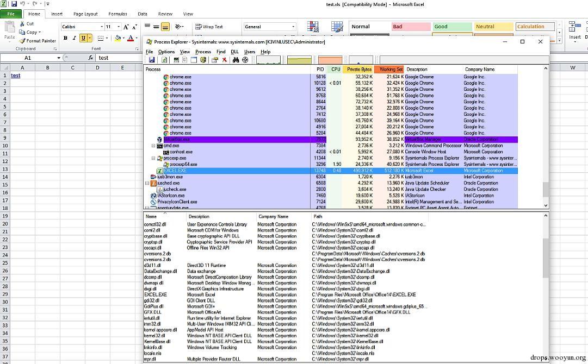
Task: Click the Cut scissors icon in Excel
Action: 22,24
